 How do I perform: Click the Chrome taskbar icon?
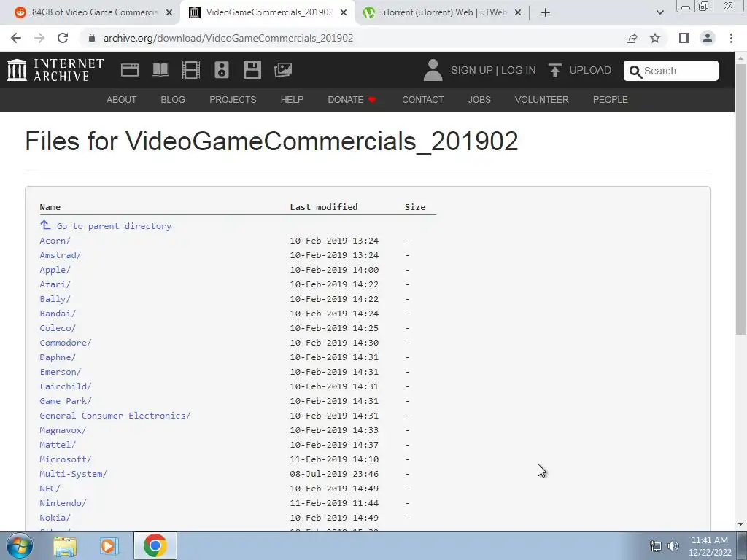pyautogui.click(x=155, y=545)
